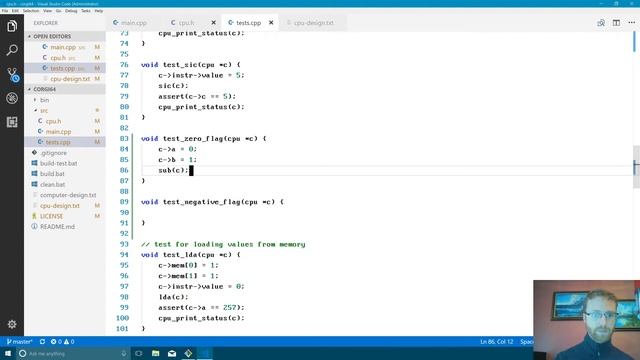Open the Extensions view

click(x=12, y=122)
